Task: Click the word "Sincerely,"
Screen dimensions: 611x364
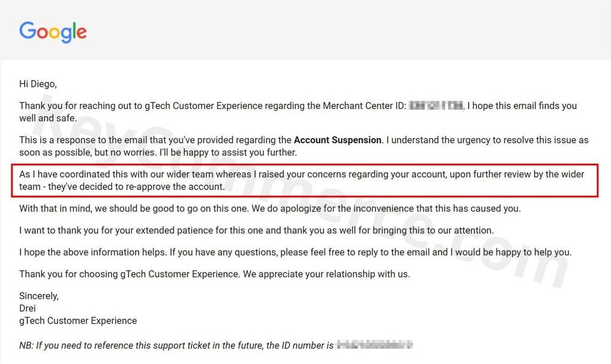Action: (x=39, y=296)
